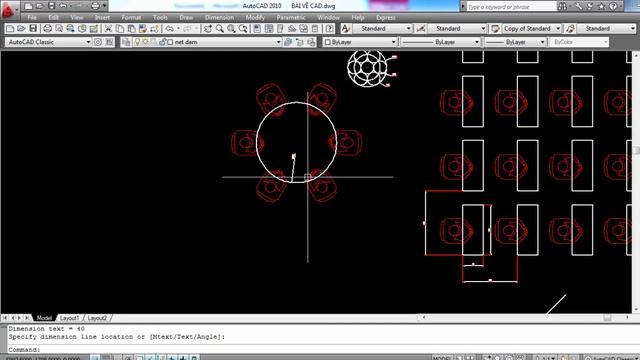This screenshot has height=360, width=640.
Task: Select the Match Properties tool
Action: point(142,29)
